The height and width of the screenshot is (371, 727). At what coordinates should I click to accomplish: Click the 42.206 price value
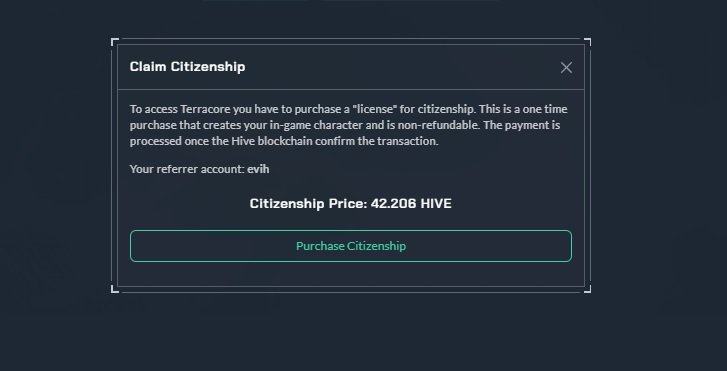[x=394, y=204]
